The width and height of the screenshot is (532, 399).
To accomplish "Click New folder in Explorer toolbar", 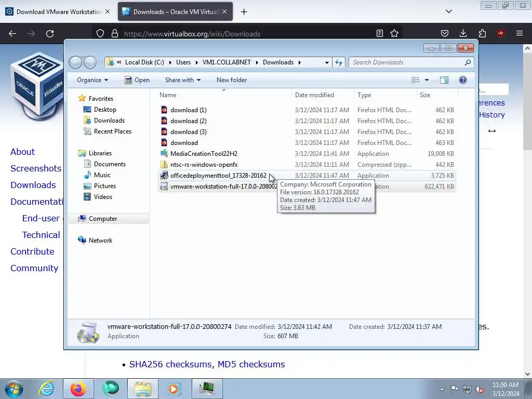I will coord(232,80).
